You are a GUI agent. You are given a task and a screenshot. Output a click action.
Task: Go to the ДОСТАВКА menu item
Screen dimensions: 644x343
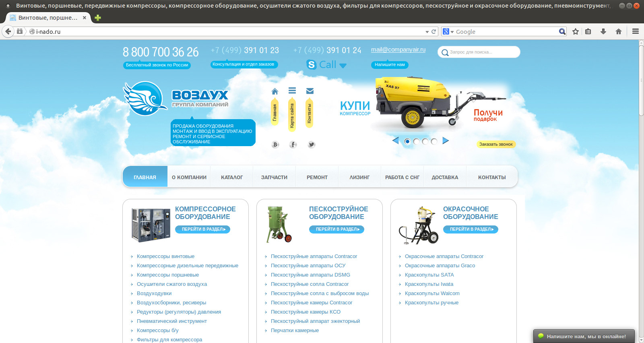coord(445,177)
